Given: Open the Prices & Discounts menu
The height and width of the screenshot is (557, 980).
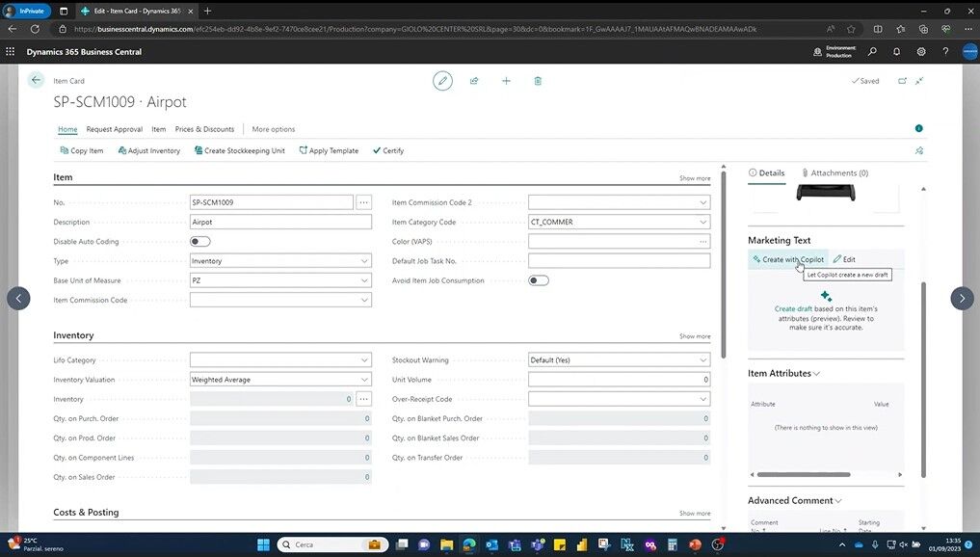Looking at the screenshot, I should click(204, 129).
